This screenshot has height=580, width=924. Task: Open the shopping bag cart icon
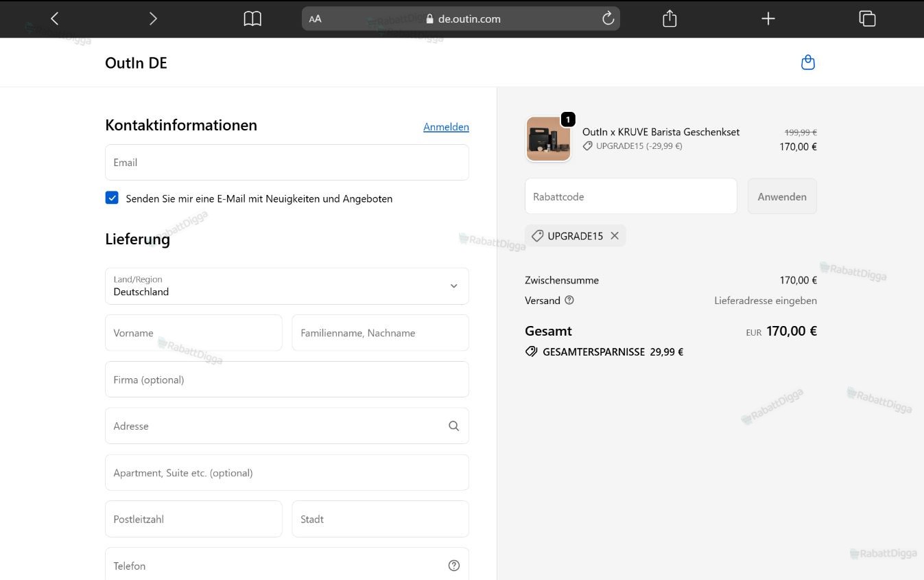pos(808,62)
